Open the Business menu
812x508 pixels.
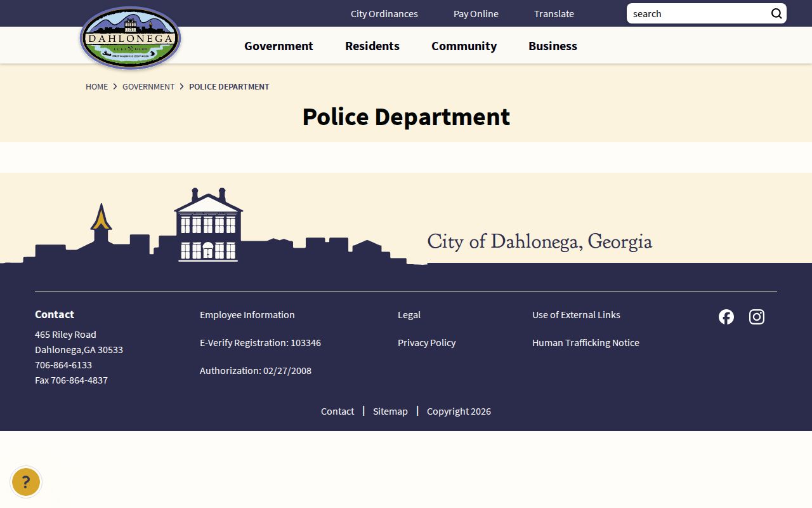(x=553, y=46)
